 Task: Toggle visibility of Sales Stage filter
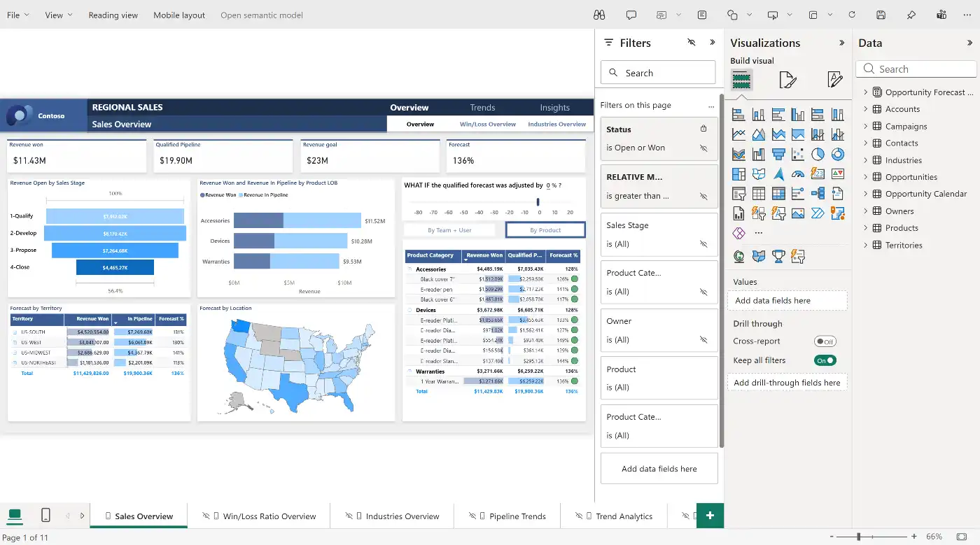pyautogui.click(x=703, y=244)
